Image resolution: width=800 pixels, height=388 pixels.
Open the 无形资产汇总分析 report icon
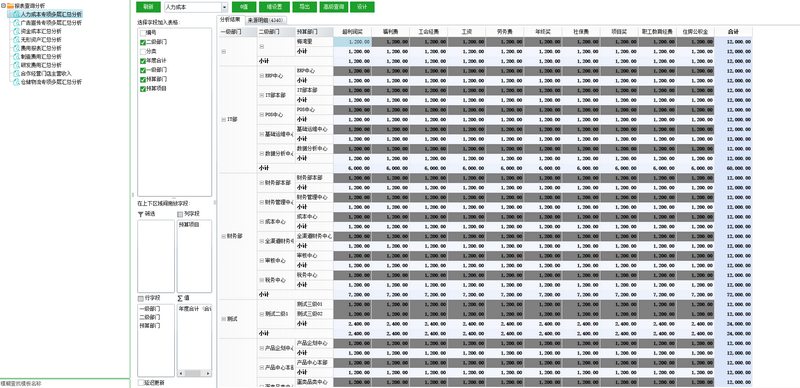pos(17,39)
